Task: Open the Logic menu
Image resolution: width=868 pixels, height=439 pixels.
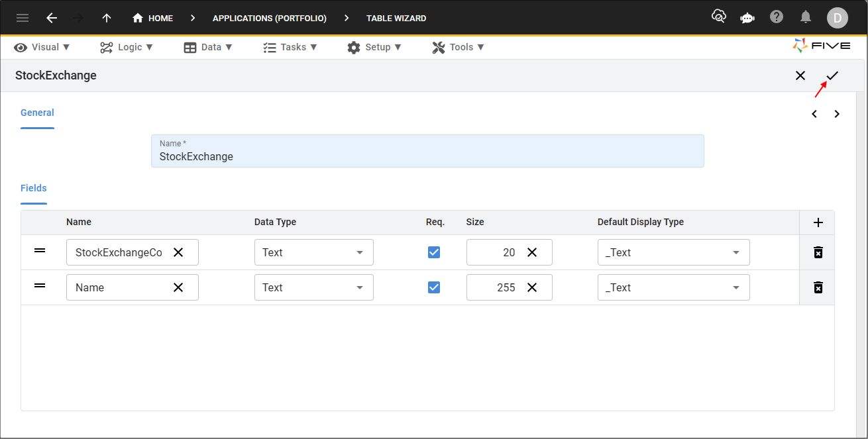Action: point(127,47)
